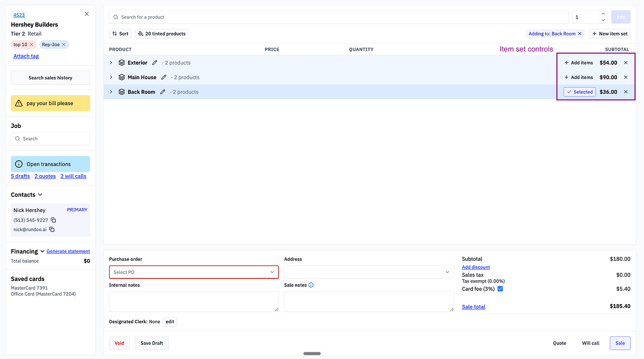Remove the 'top 10' tag
644x359 pixels.
(31, 45)
